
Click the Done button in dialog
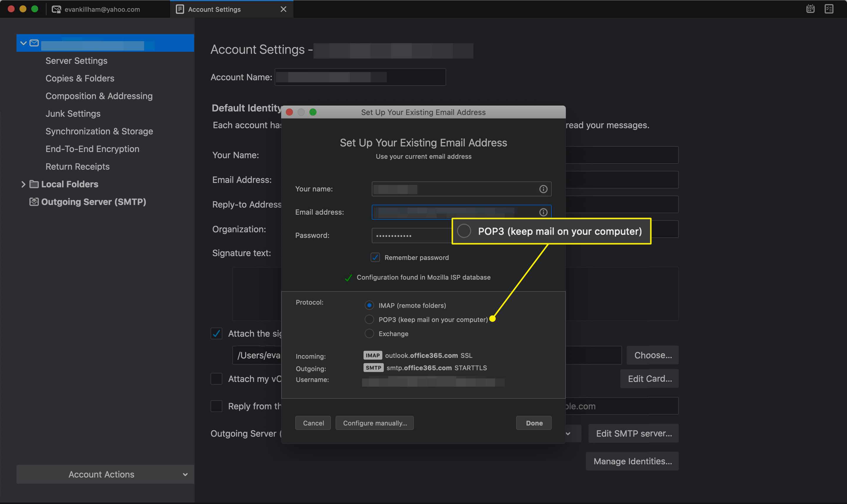point(534,423)
